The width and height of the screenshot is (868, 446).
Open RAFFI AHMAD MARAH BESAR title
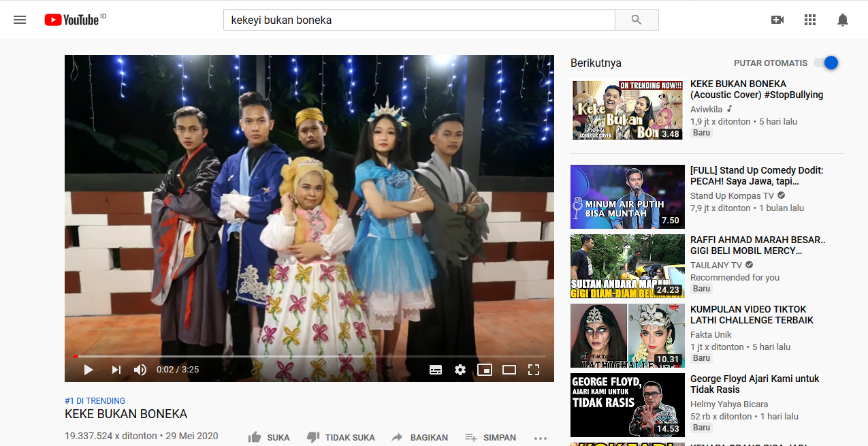click(x=758, y=245)
